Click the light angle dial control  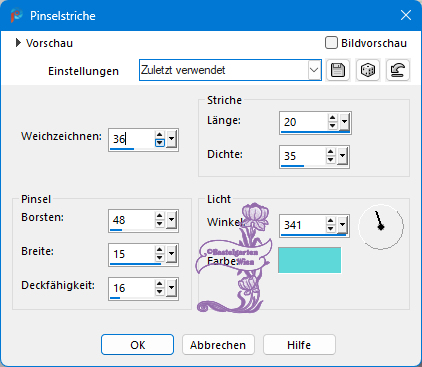[x=381, y=226]
